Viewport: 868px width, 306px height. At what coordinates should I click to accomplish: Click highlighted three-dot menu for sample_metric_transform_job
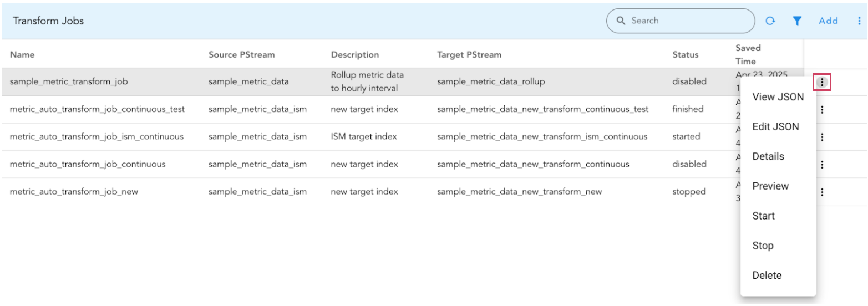coord(821,83)
